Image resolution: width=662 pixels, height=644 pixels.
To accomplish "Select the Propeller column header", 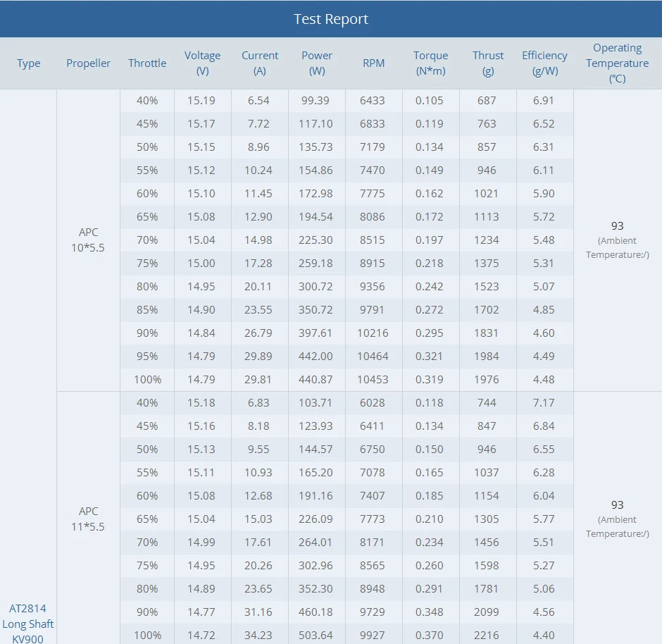I will (88, 63).
